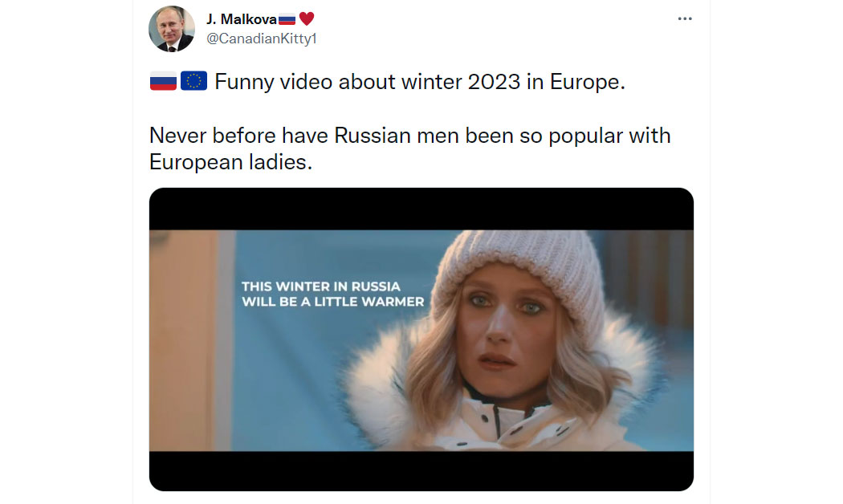
Task: Click the Russian flag emoji starting the tweet
Action: (163, 81)
